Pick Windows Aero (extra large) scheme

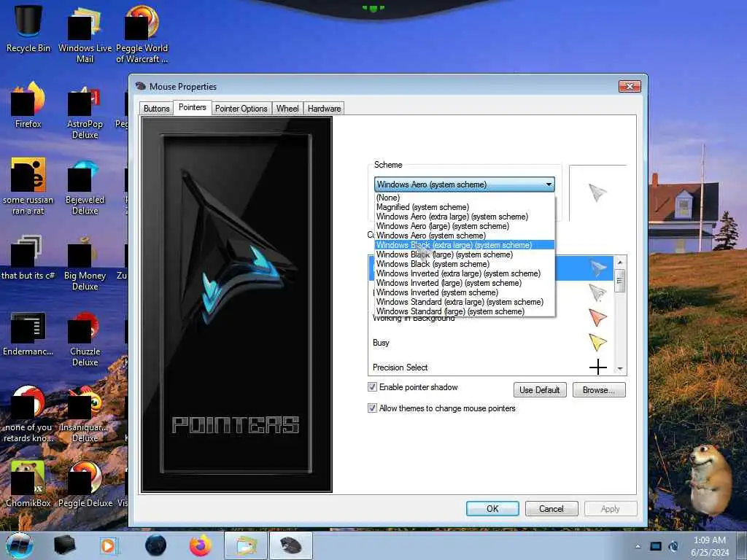click(x=465, y=217)
